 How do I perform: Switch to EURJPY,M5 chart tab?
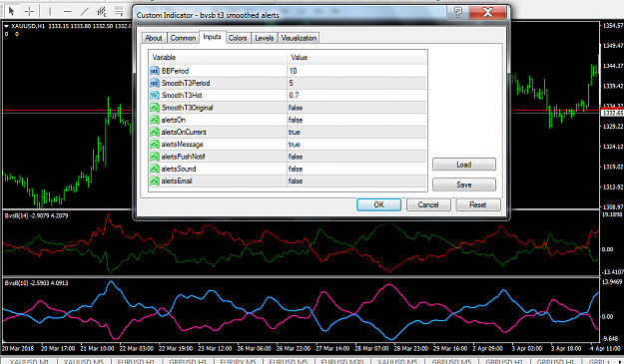(238, 361)
